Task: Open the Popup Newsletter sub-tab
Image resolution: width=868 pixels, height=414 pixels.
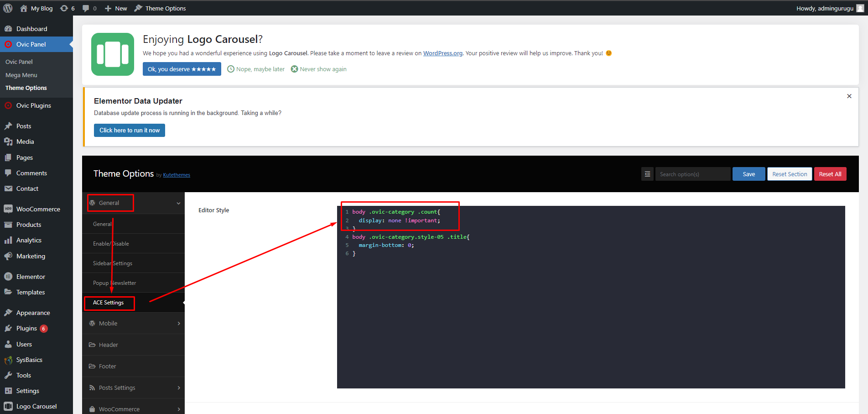Action: pos(134,283)
